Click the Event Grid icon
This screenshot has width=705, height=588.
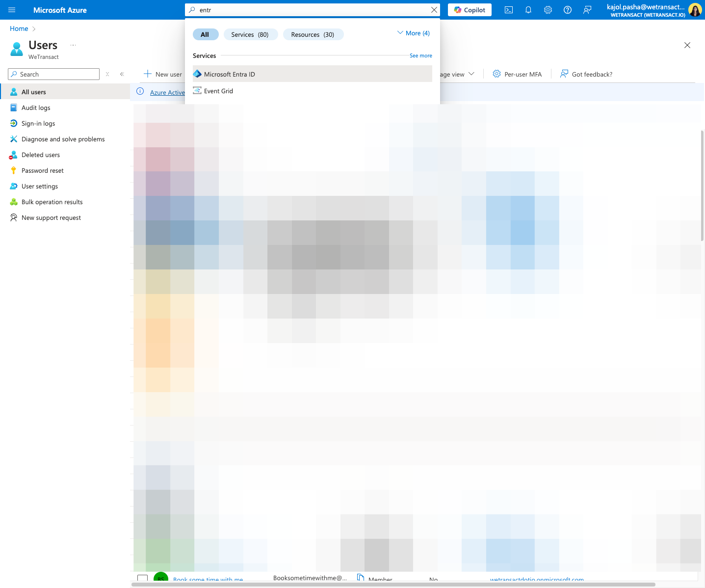coord(197,90)
